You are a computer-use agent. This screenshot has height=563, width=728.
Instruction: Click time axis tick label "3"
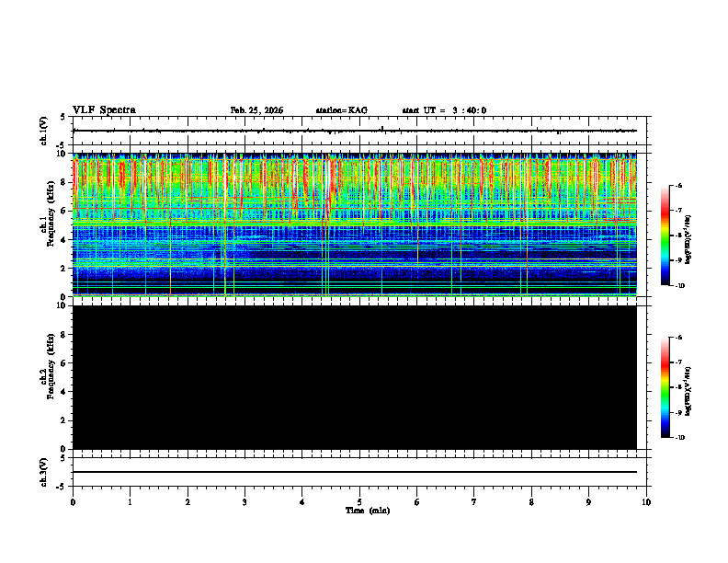[245, 502]
